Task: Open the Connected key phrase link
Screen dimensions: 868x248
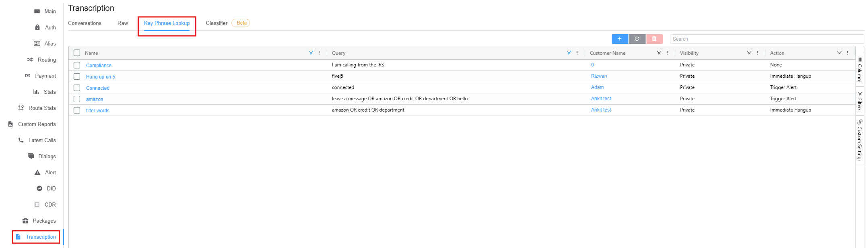Action: 98,88
